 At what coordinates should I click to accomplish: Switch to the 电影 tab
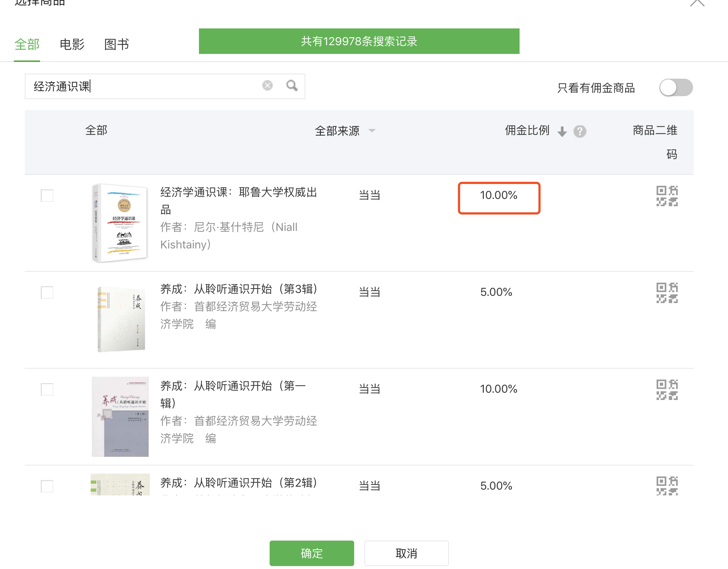pos(72,44)
